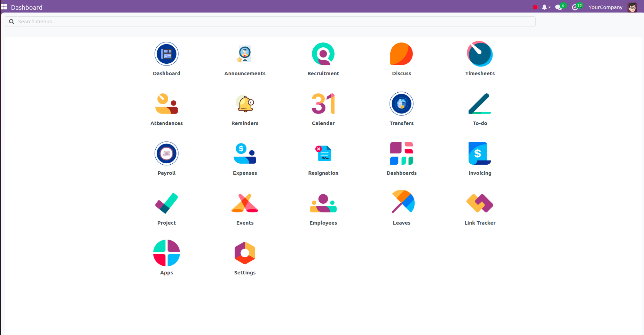Expand the bell notifications dropdown
Viewport: 644px width, 335px height.
[x=545, y=7]
